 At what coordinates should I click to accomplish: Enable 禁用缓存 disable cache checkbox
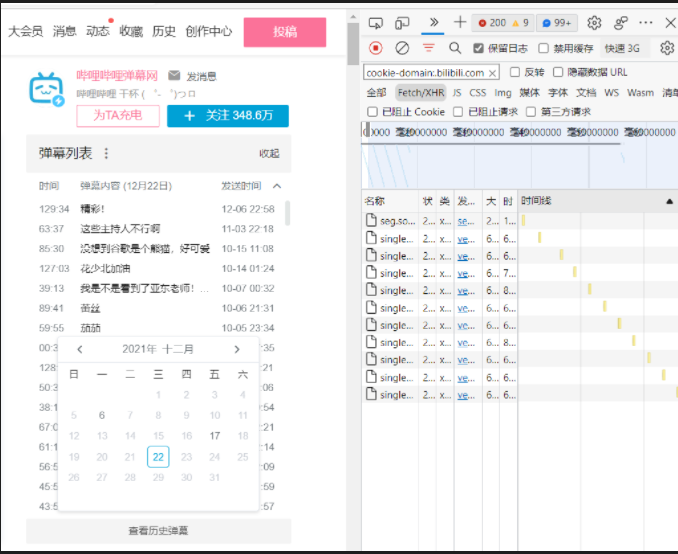point(544,48)
